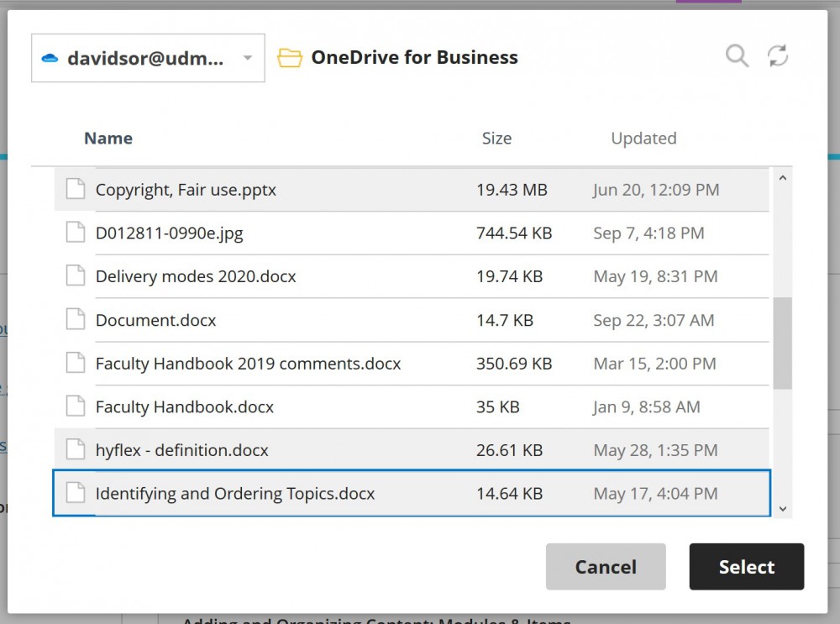Click the highlighted Identifying and Ordering Topics.docx row
The width and height of the screenshot is (840, 624).
pyautogui.click(x=336, y=494)
